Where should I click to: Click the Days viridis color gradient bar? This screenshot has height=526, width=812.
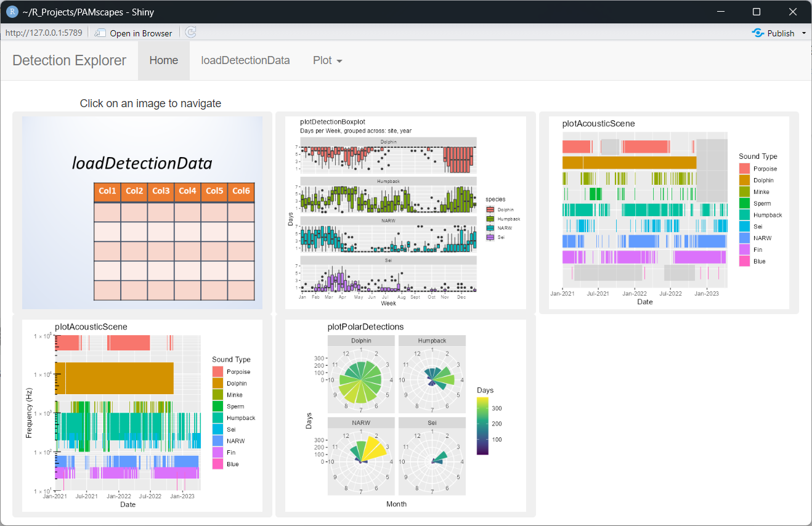tap(482, 426)
